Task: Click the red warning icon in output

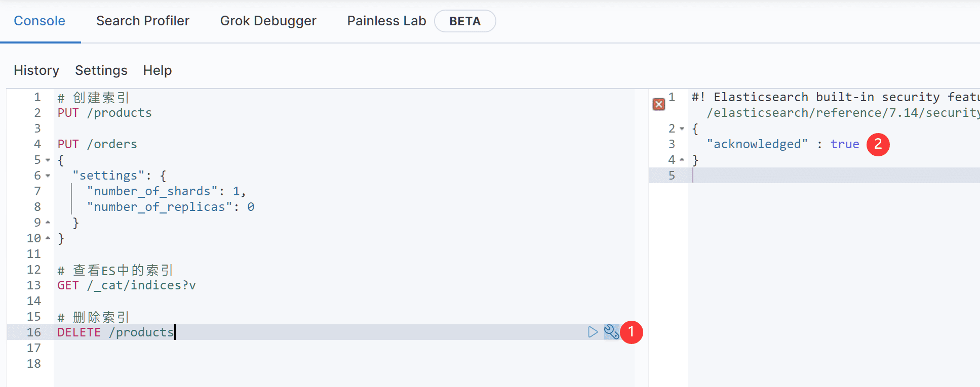Action: pos(658,104)
